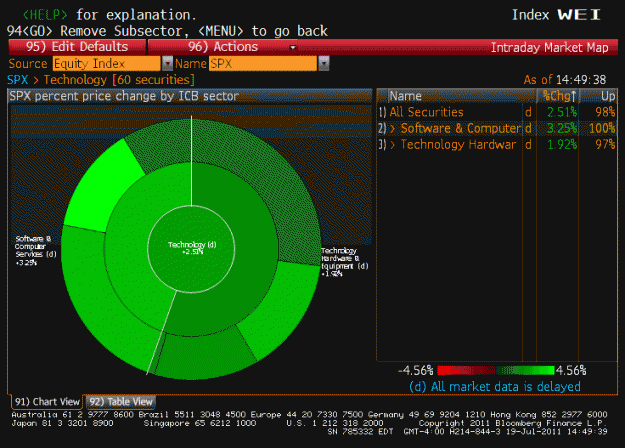Select Technology [60 securities] breadcrumb
The width and height of the screenshot is (625, 448).
click(119, 80)
